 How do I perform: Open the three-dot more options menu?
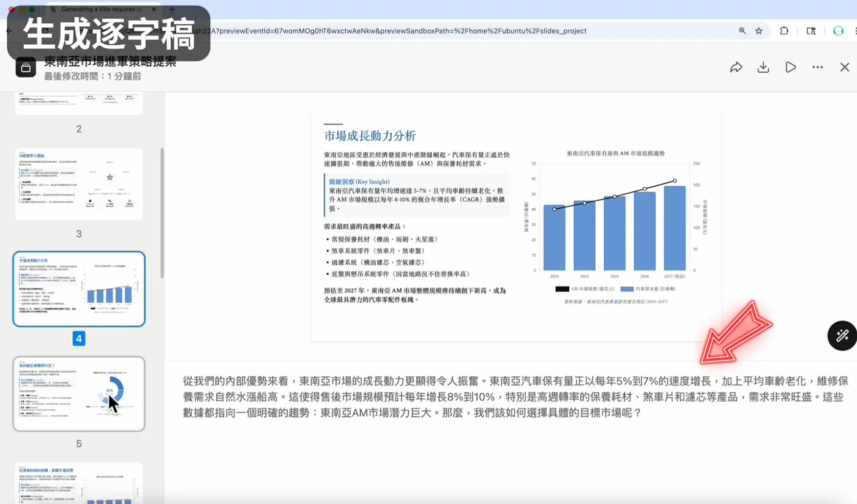(818, 67)
